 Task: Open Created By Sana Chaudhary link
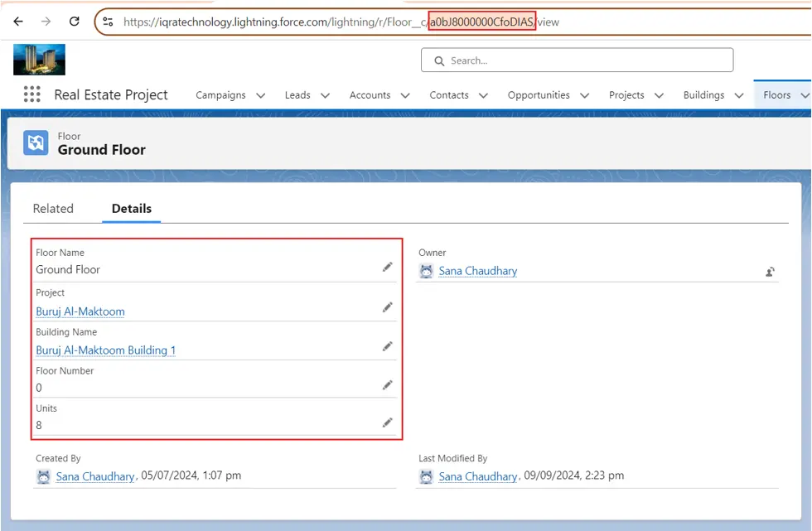95,476
